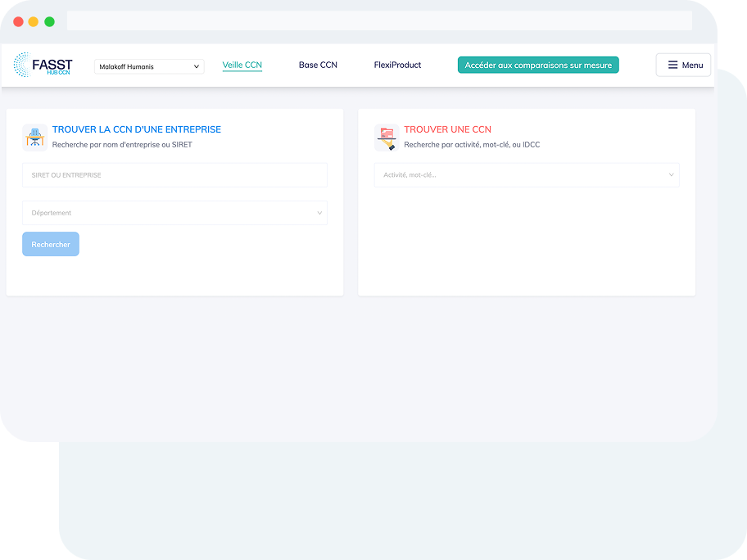Switch to the Veille CCN tab
Image resolution: width=747 pixels, height=560 pixels.
pyautogui.click(x=242, y=65)
